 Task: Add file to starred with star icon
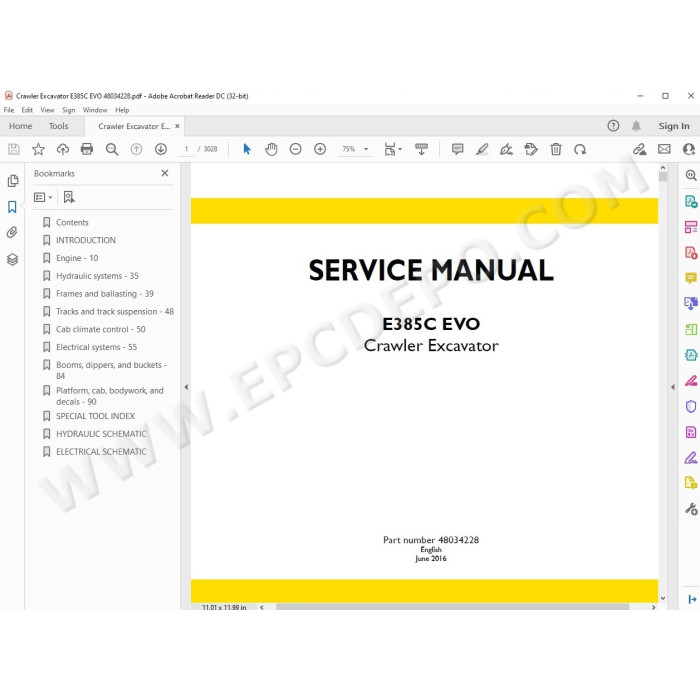tap(38, 149)
